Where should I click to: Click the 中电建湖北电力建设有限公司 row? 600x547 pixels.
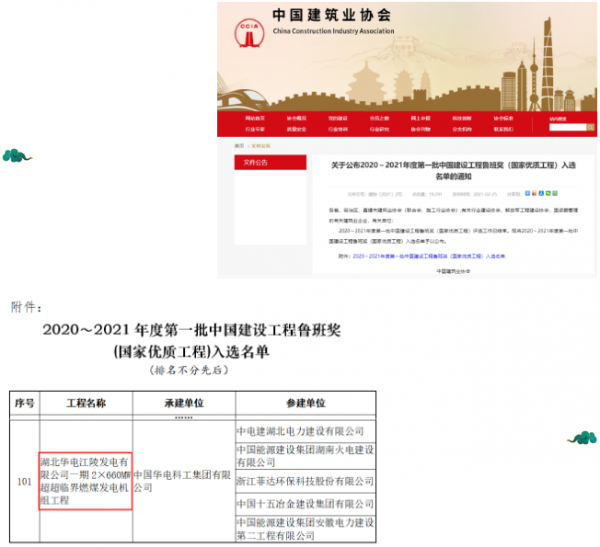coord(306,431)
